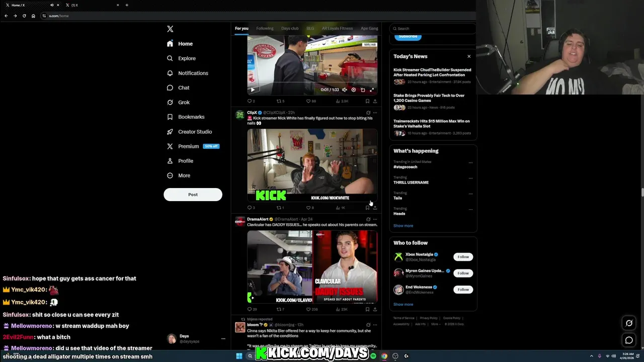This screenshot has height=362, width=644.
Task: Open a new browser tab
Action: click(x=127, y=5)
